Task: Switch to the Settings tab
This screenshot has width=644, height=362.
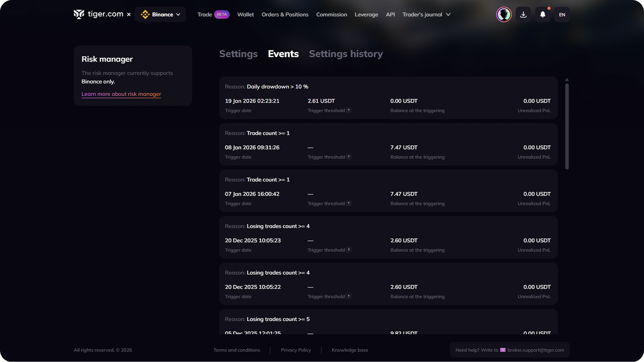Action: click(238, 54)
